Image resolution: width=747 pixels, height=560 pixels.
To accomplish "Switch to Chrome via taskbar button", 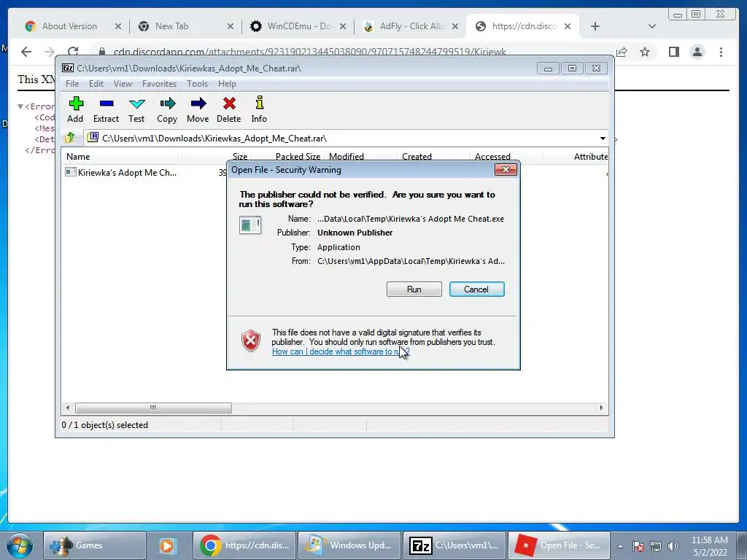I will (244, 545).
